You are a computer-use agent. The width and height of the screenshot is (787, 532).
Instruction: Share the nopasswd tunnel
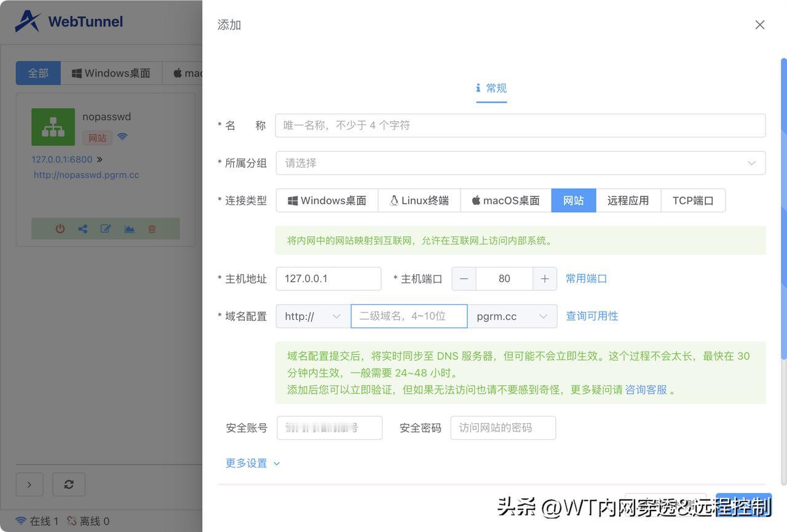pos(82,228)
